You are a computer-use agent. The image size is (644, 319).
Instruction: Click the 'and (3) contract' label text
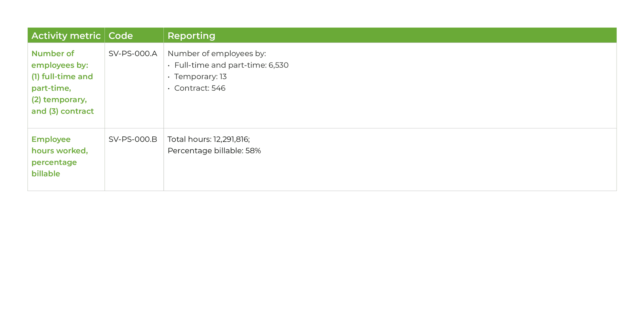[x=62, y=111]
